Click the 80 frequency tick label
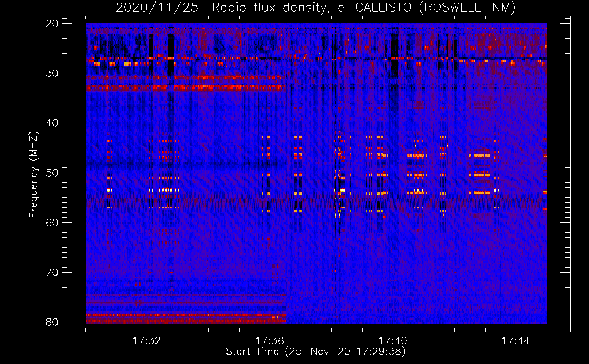Image resolution: width=589 pixels, height=364 pixels. [x=52, y=322]
